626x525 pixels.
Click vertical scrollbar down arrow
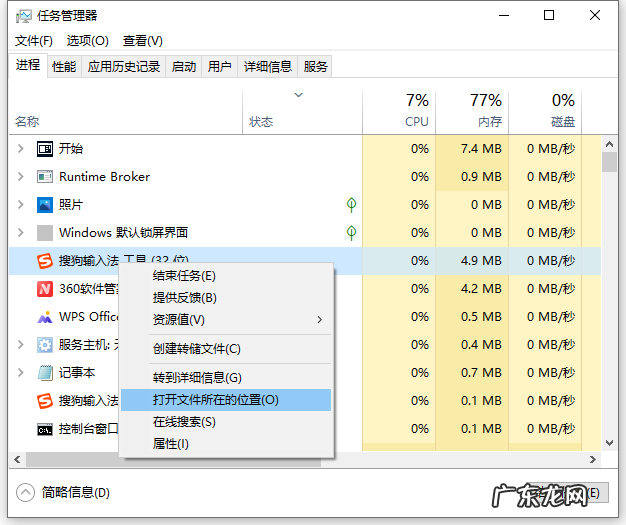[609, 443]
